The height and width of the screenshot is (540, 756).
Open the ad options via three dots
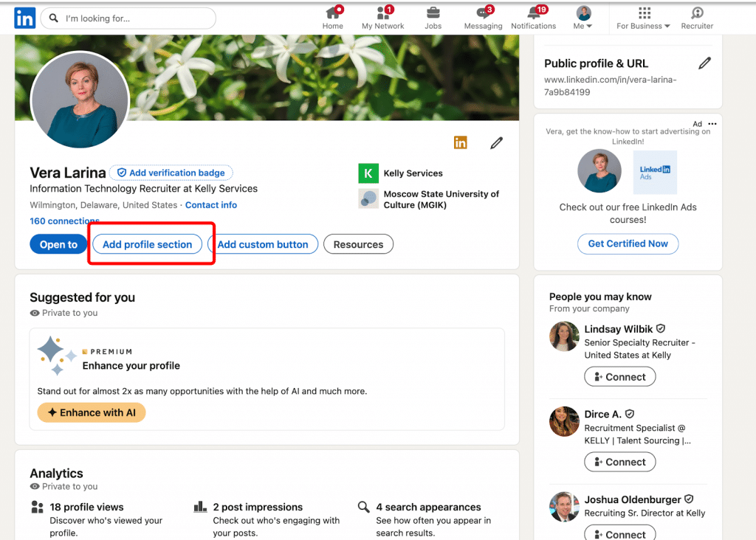click(x=712, y=123)
